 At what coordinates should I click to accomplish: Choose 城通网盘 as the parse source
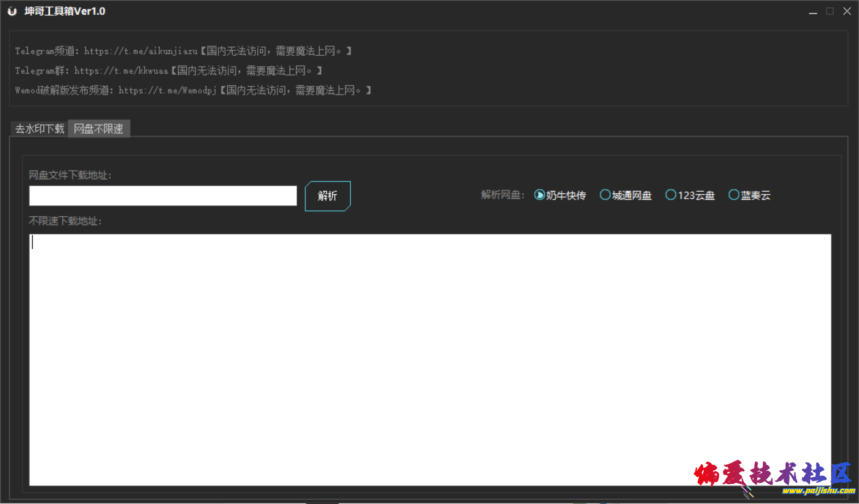(605, 195)
